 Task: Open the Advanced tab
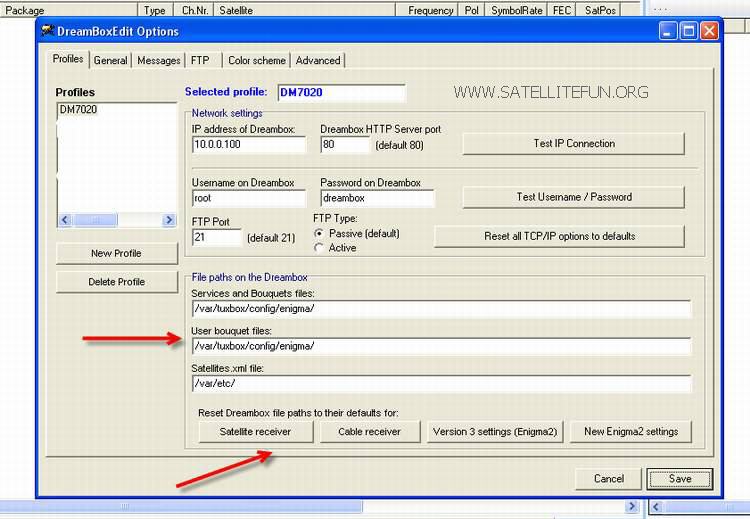click(x=318, y=61)
